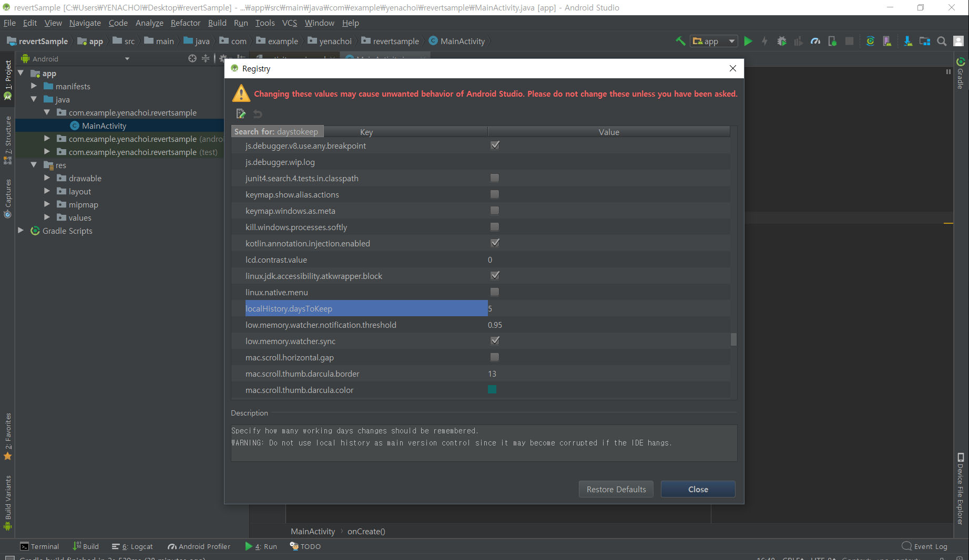
Task: Check mac.scroll.horizontal.gap checkbox
Action: click(x=495, y=357)
